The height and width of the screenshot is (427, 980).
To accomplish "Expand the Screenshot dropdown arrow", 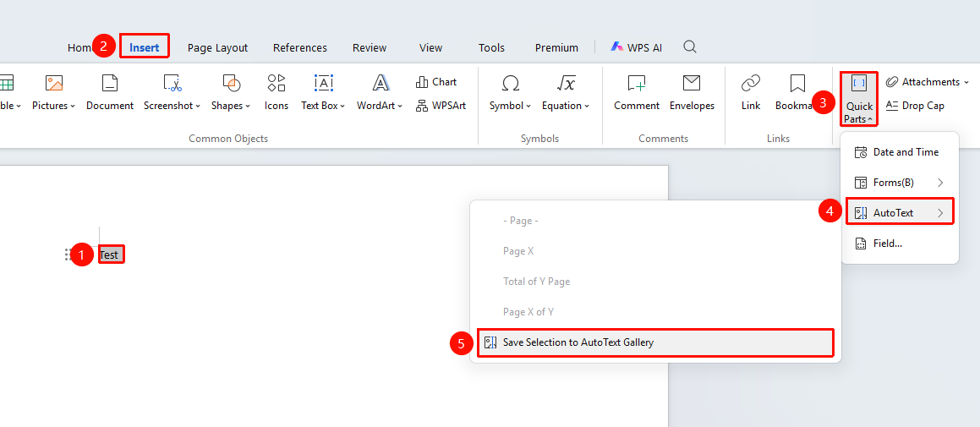I will [198, 107].
